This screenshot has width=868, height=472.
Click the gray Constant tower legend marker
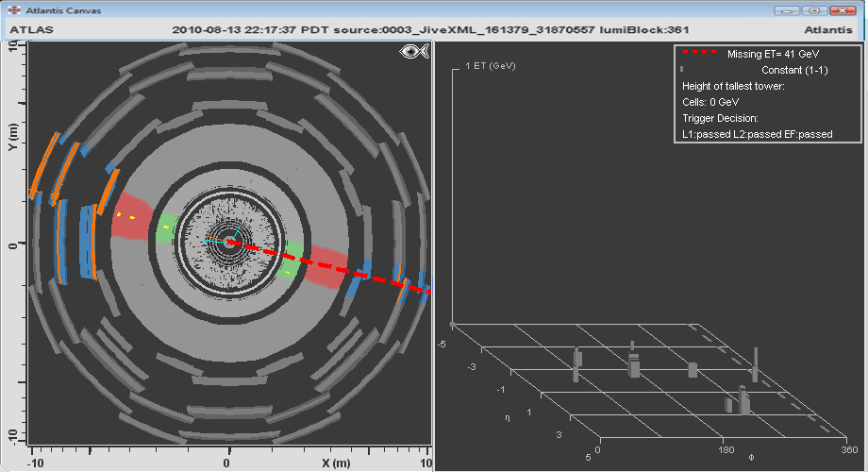681,70
